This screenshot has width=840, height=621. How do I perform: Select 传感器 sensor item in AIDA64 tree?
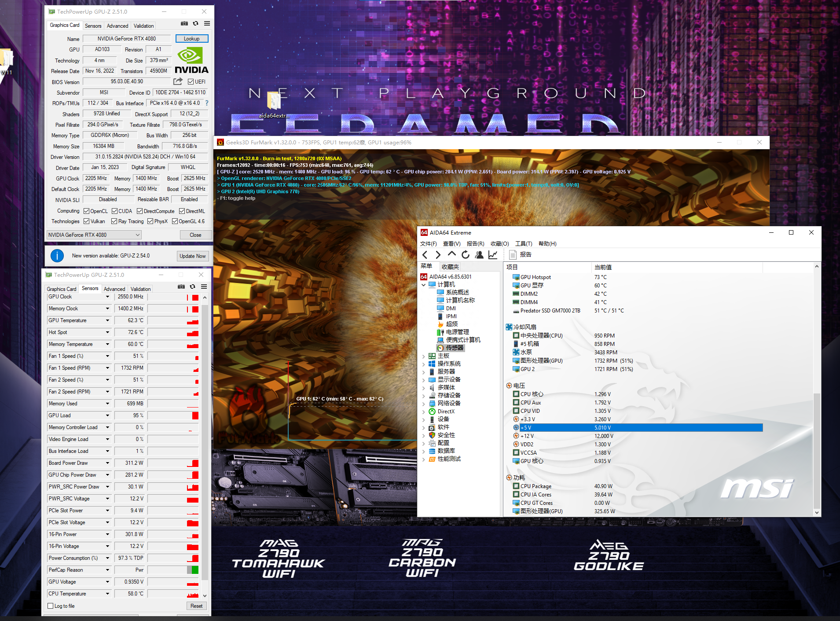(x=451, y=348)
